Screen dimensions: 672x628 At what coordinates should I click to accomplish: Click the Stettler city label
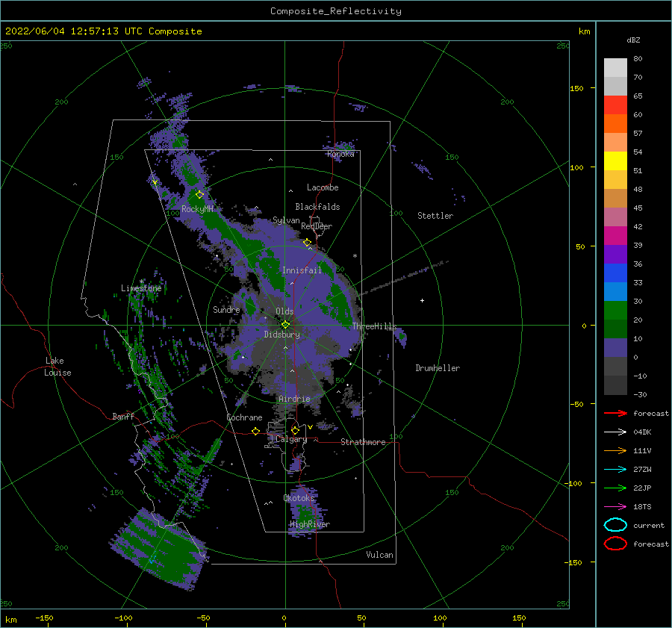tap(435, 216)
